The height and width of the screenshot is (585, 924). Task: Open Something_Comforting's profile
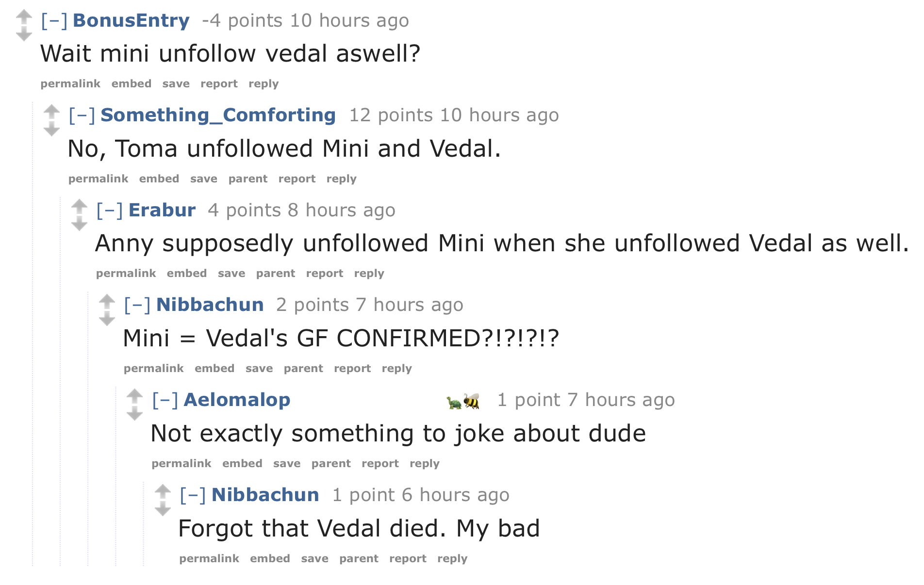pyautogui.click(x=218, y=115)
